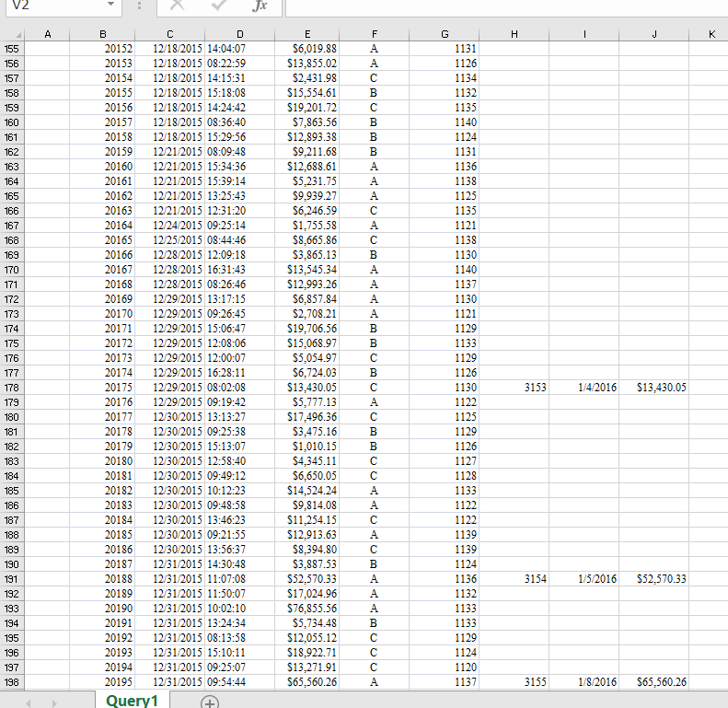Select row 155 header
728x708 pixels.
pos(12,49)
